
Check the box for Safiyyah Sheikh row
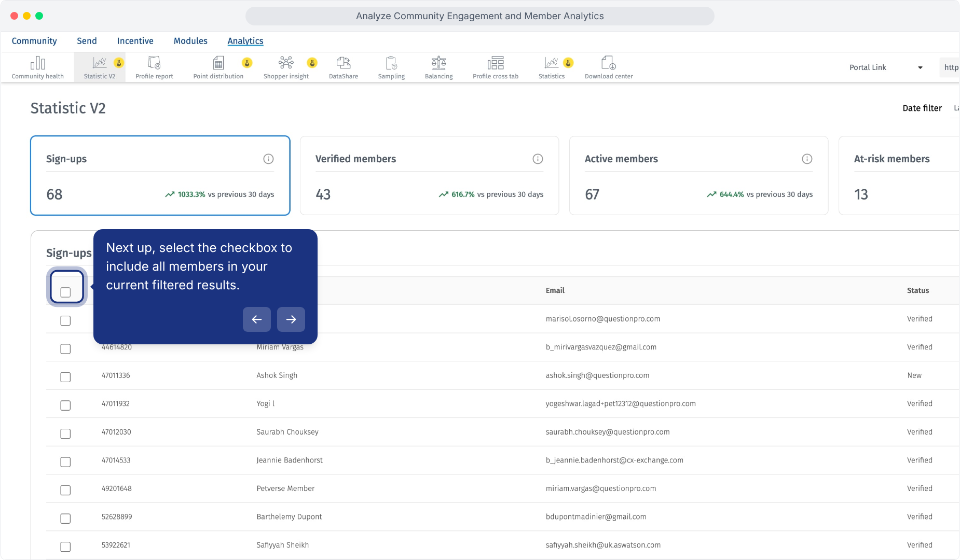65,547
